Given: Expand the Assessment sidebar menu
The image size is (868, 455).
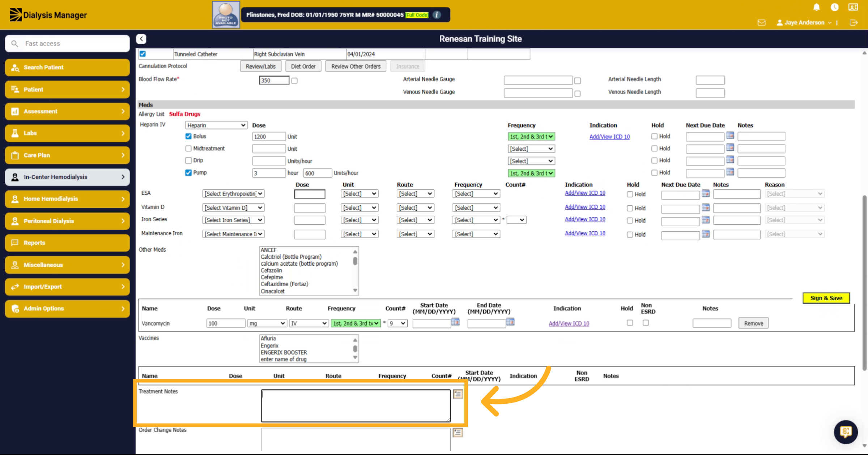Looking at the screenshot, I should pyautogui.click(x=67, y=111).
